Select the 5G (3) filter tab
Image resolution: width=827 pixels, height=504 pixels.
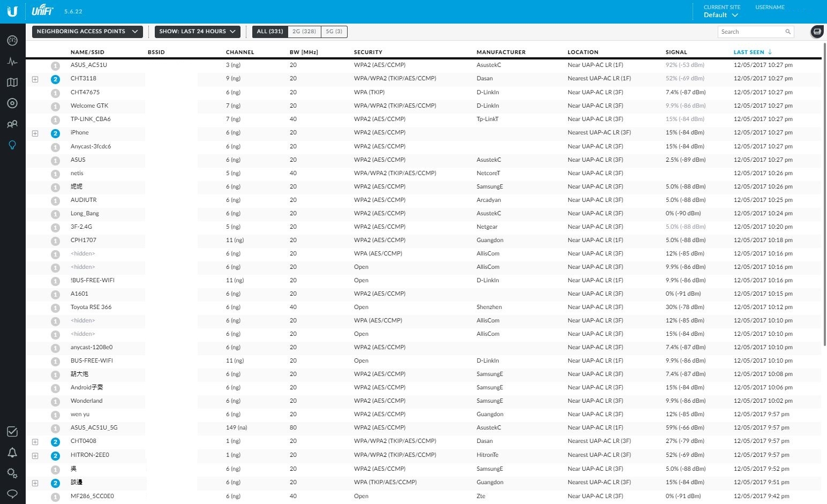[334, 32]
